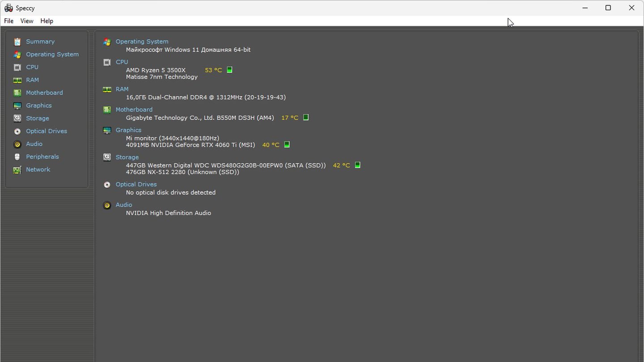Screen dimensions: 644x362
Task: Click green status indicator next to motherboard 17 °C
Action: point(306,118)
